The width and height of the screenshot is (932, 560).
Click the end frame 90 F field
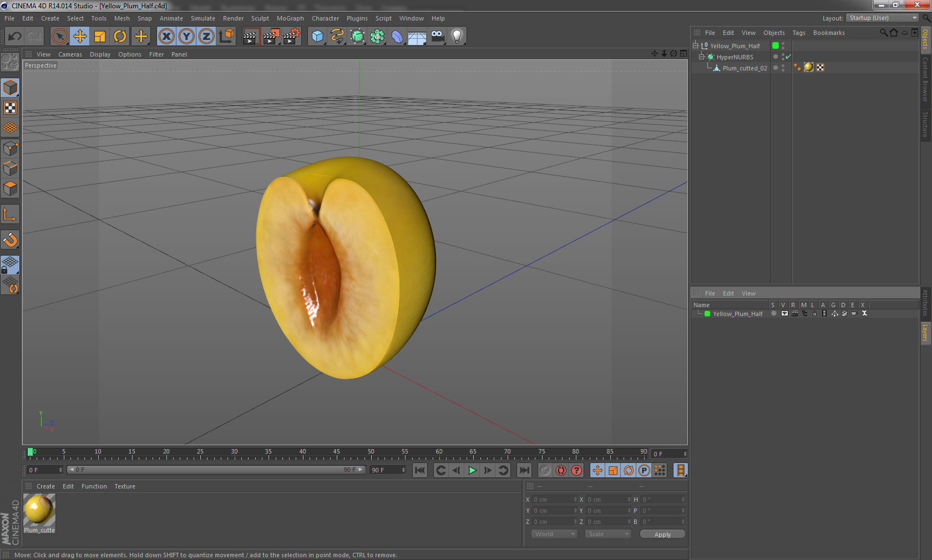[388, 470]
